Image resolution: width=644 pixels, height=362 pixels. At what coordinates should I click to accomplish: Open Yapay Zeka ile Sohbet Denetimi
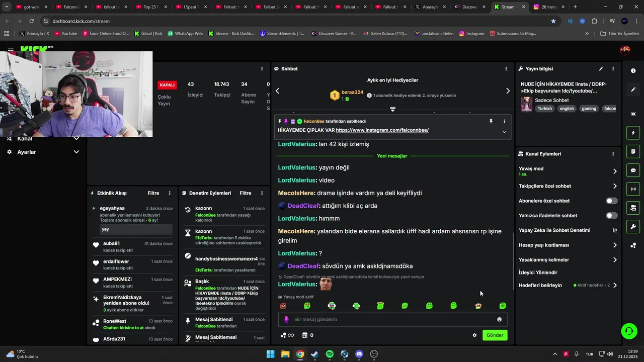click(554, 230)
